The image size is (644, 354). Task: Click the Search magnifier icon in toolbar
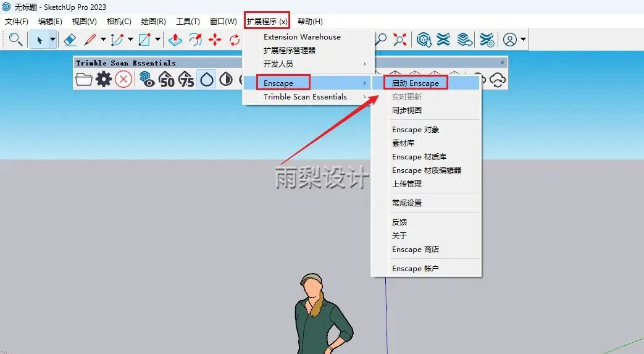15,40
